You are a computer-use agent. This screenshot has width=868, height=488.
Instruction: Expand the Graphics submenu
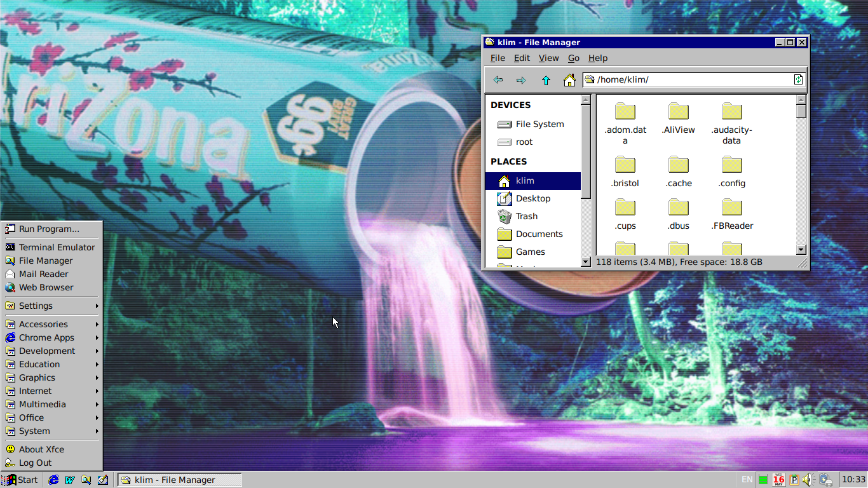[52, 377]
